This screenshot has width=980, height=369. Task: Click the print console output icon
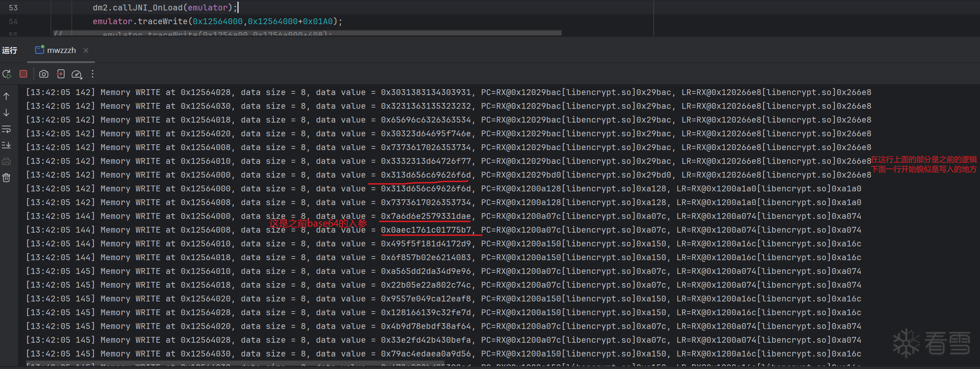pyautogui.click(x=7, y=161)
